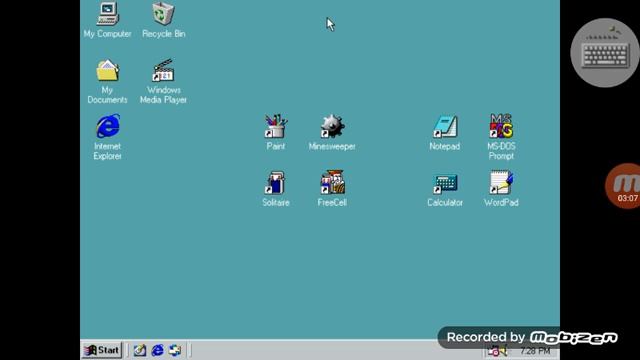640x360 pixels.
Task: Click the taskbar clock showing 7:28 PM
Action: [535, 351]
